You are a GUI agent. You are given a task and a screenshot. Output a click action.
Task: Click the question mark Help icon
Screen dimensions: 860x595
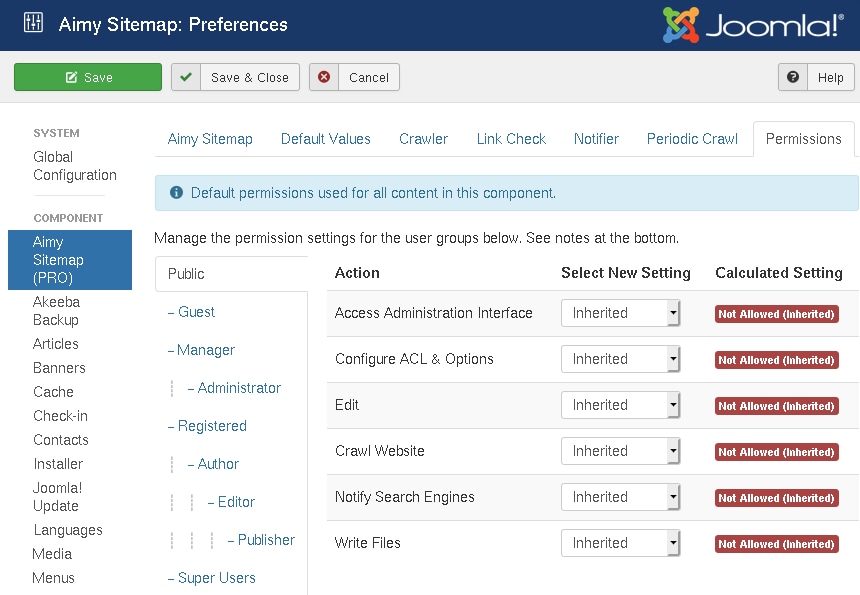(793, 77)
